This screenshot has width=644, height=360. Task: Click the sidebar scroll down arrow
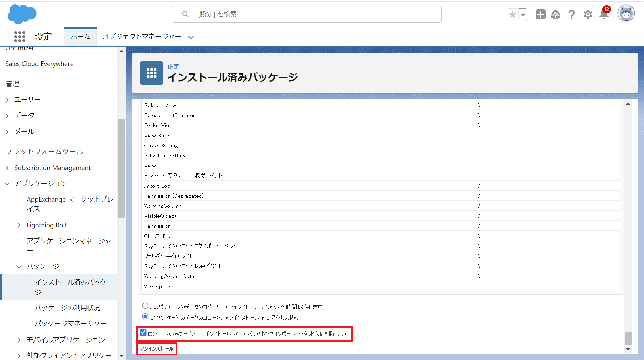(121, 355)
